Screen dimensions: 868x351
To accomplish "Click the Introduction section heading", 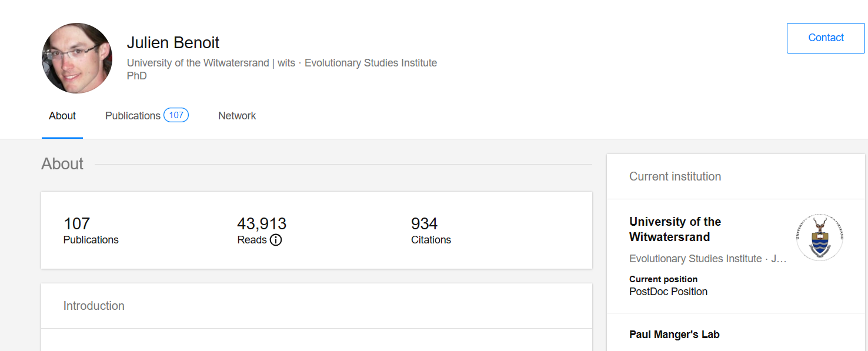I will pyautogui.click(x=94, y=306).
